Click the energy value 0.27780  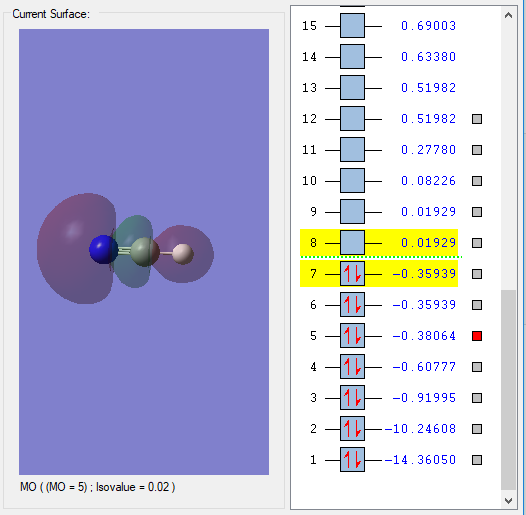point(428,150)
